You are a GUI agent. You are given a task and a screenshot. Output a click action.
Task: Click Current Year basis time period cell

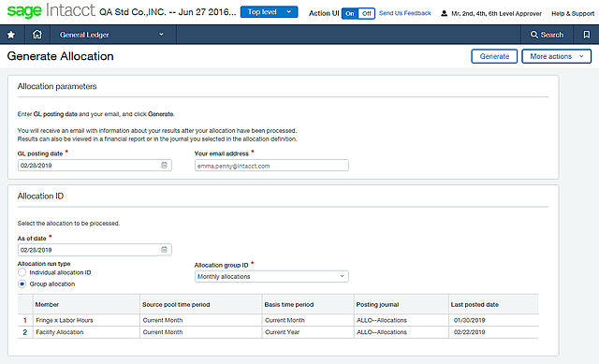point(283,332)
